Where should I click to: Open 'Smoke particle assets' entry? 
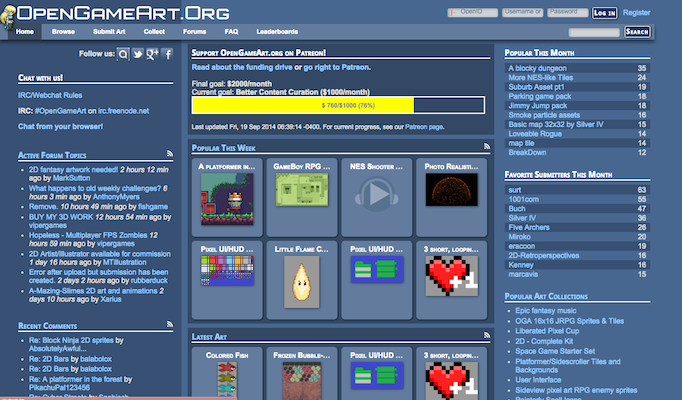(x=544, y=115)
